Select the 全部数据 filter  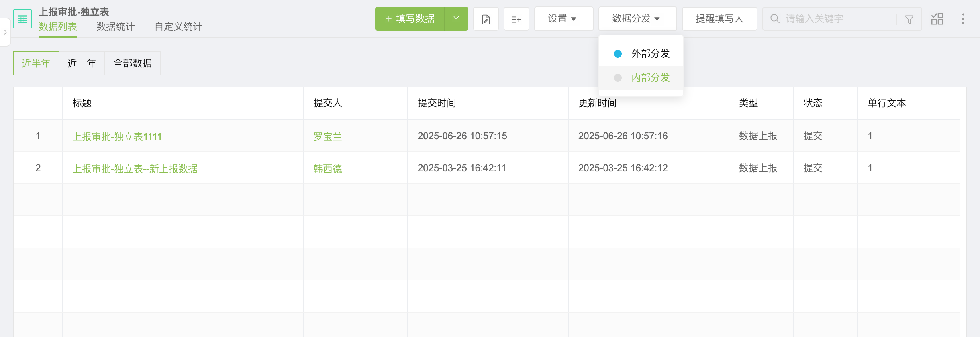133,63
